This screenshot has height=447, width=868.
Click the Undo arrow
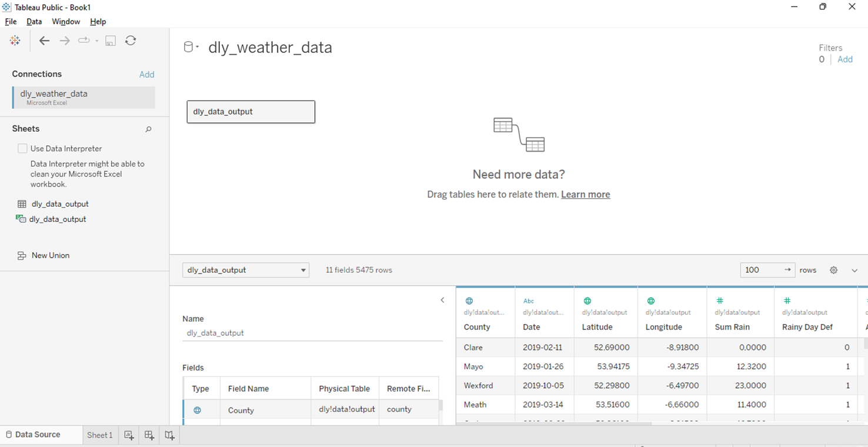coord(44,41)
